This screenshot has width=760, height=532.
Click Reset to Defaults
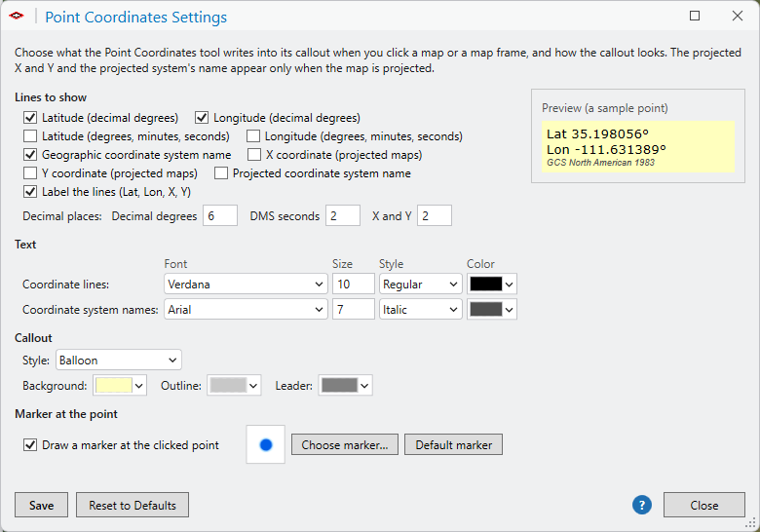click(133, 506)
